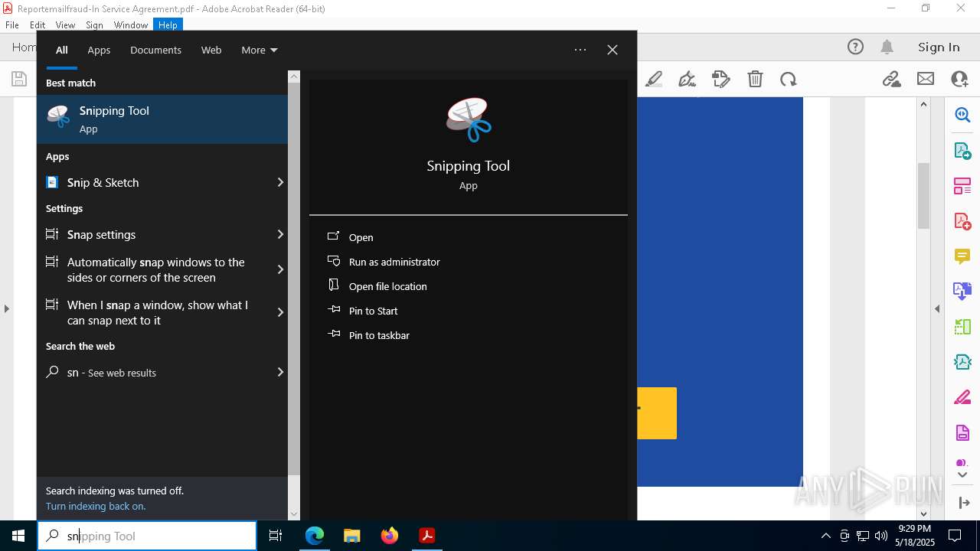Expand the sn web results arrow

tap(280, 372)
